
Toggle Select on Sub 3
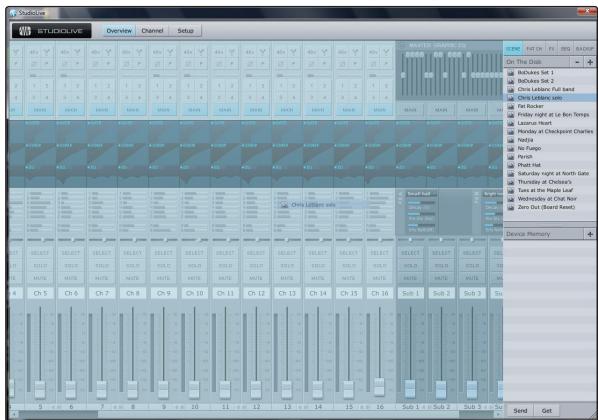pyautogui.click(x=472, y=253)
